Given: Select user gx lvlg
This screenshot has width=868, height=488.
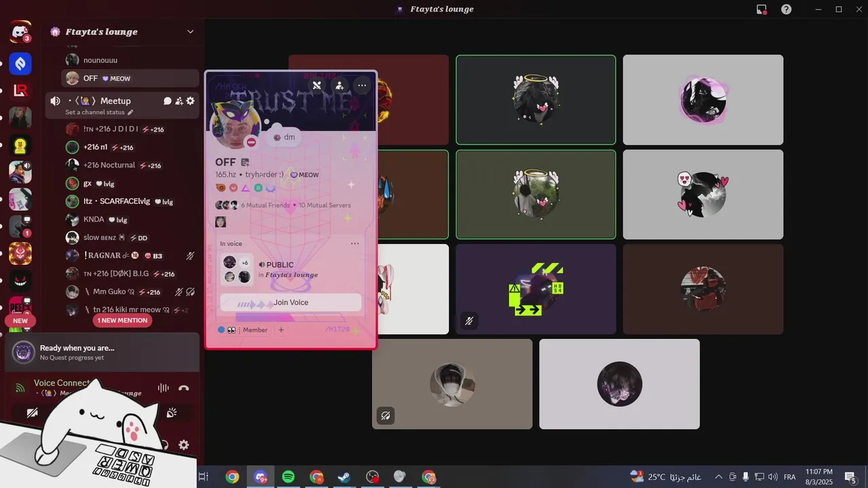Looking at the screenshot, I should pos(130,184).
